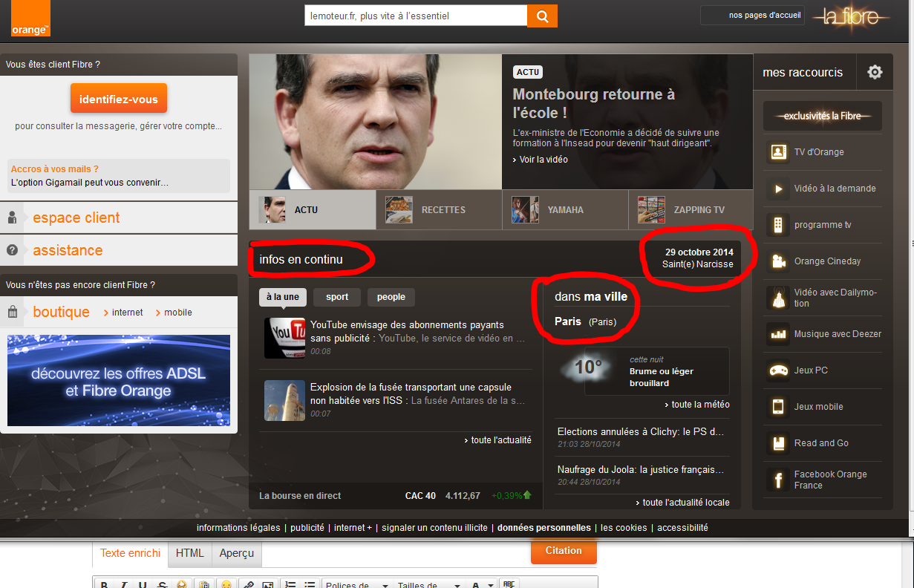The height and width of the screenshot is (588, 914).
Task: Click the large Montebourg photo
Action: coord(375,122)
